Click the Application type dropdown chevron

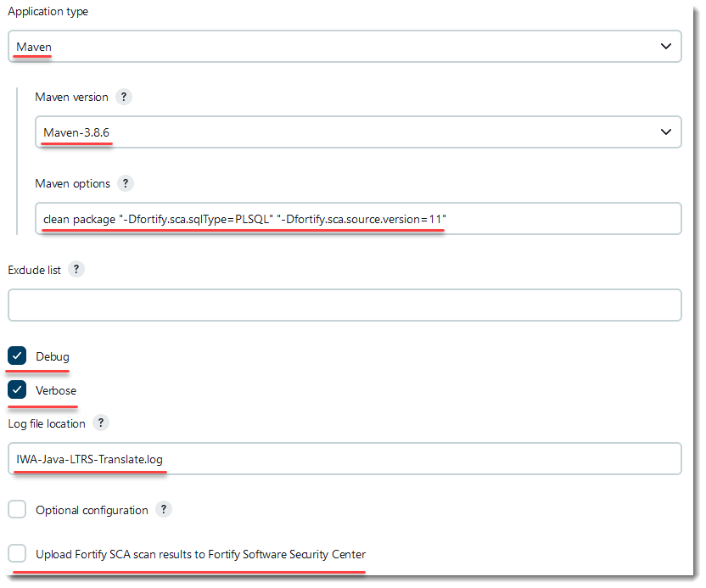click(666, 46)
